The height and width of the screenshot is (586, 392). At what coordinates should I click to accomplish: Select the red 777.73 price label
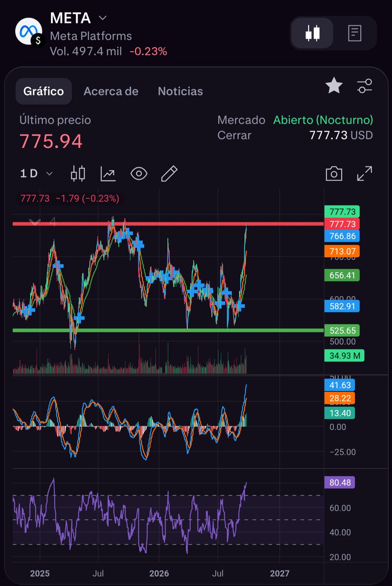pyautogui.click(x=342, y=224)
